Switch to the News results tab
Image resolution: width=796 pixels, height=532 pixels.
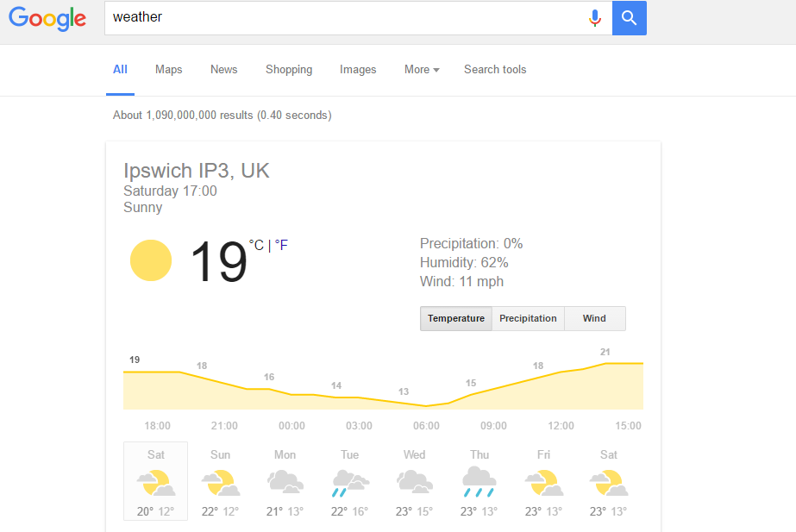[x=224, y=70]
